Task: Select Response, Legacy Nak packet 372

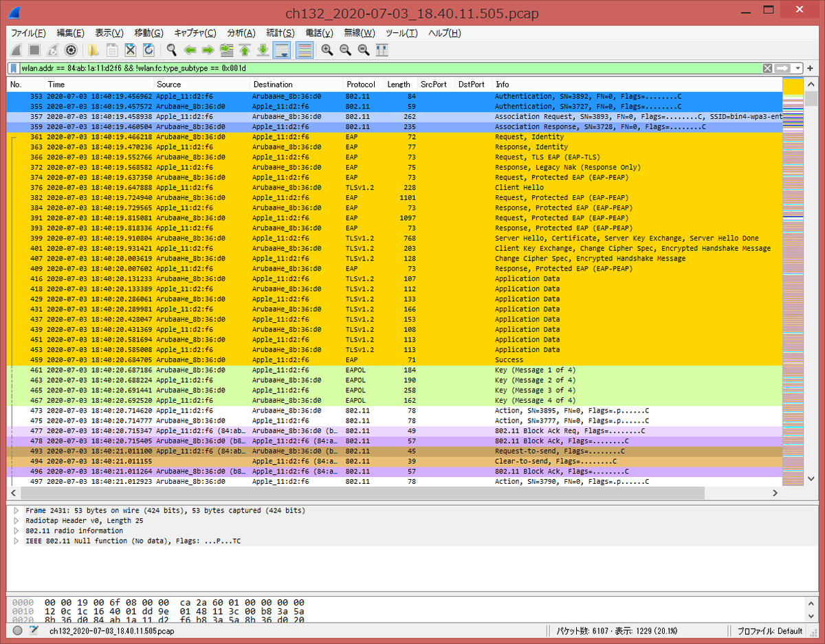Action: [395, 167]
